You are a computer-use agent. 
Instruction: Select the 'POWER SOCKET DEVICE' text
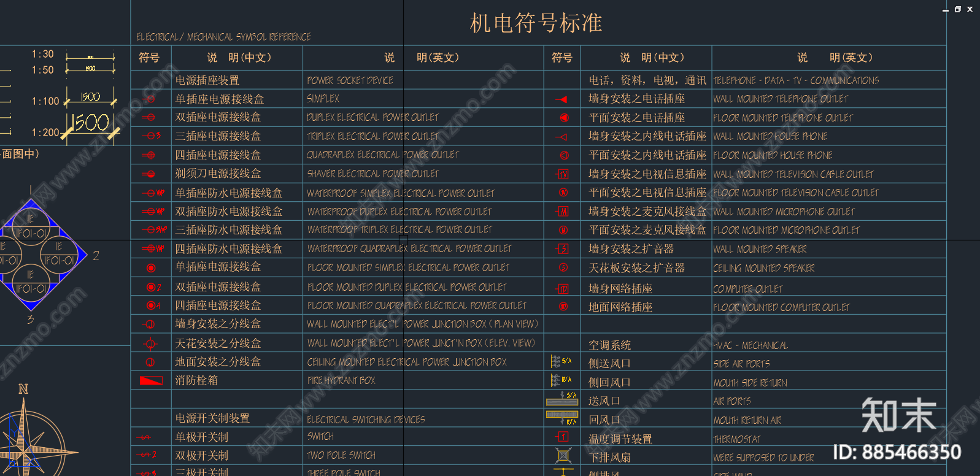[x=350, y=80]
